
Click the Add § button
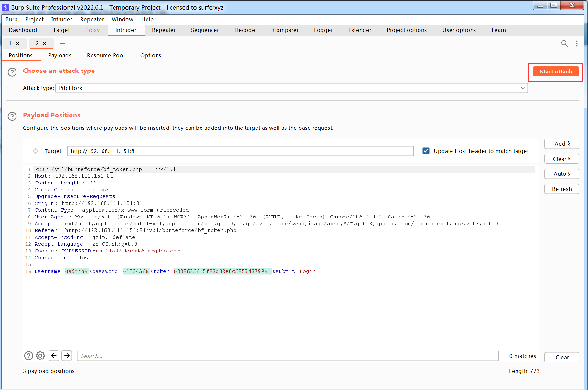pyautogui.click(x=561, y=144)
